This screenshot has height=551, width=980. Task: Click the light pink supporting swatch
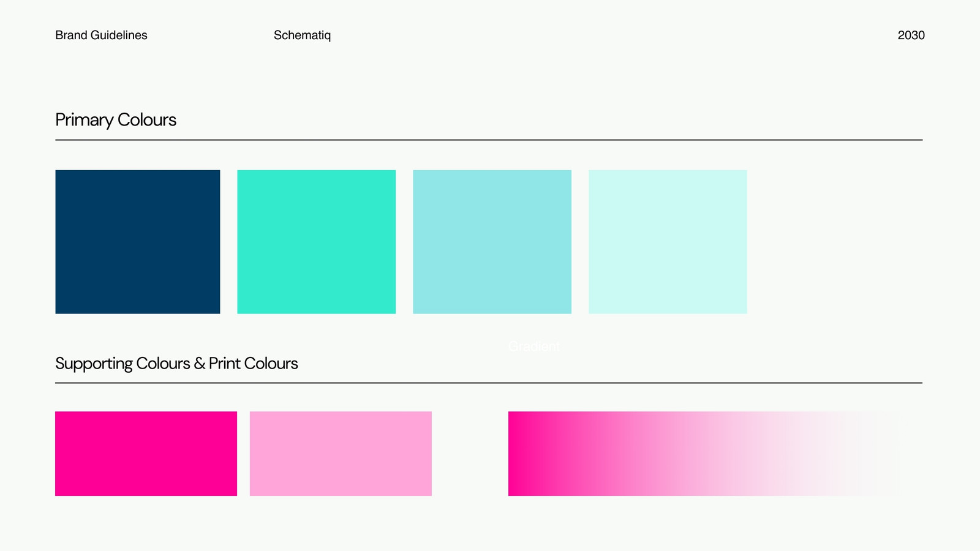coord(341,454)
